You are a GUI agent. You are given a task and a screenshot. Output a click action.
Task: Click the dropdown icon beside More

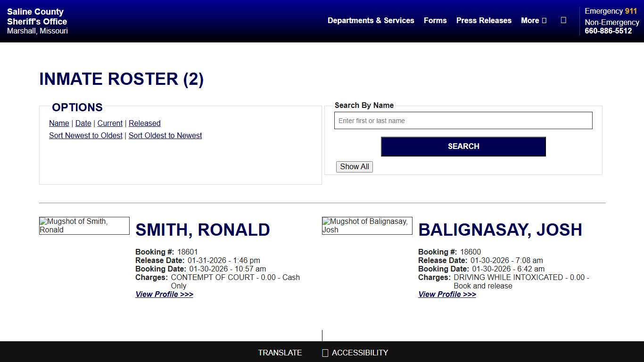point(543,20)
